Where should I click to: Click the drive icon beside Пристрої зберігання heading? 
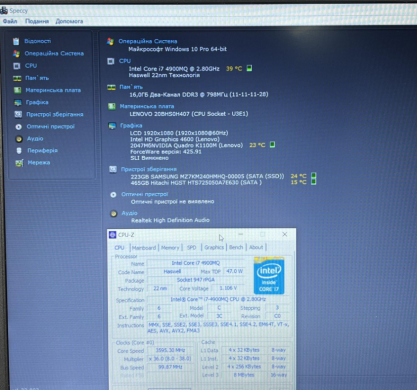point(113,169)
